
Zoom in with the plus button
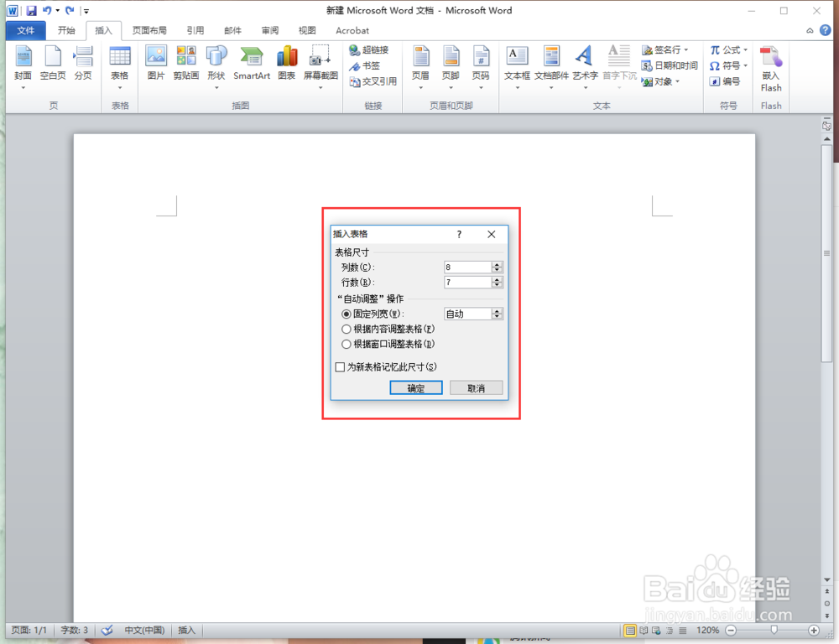click(814, 631)
